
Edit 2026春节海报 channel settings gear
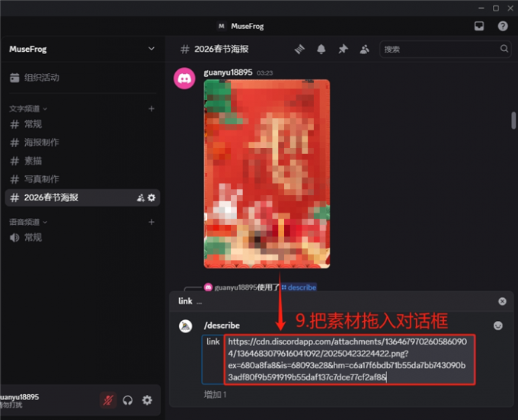(x=152, y=197)
